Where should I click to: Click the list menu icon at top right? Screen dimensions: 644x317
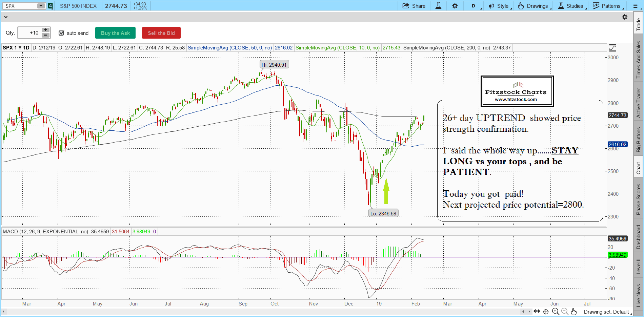point(635,6)
